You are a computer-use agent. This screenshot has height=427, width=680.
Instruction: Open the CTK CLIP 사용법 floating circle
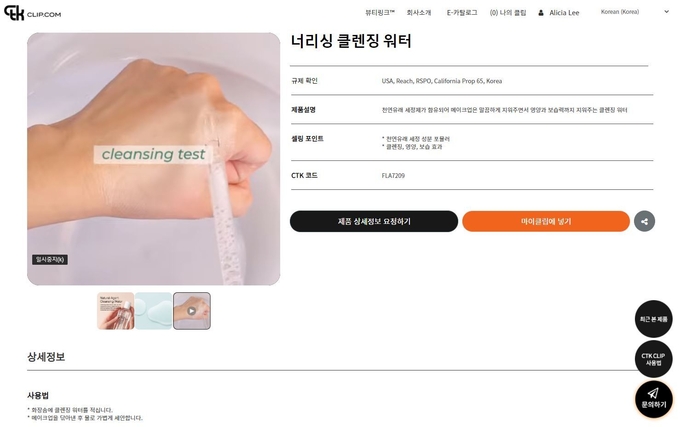tap(654, 359)
